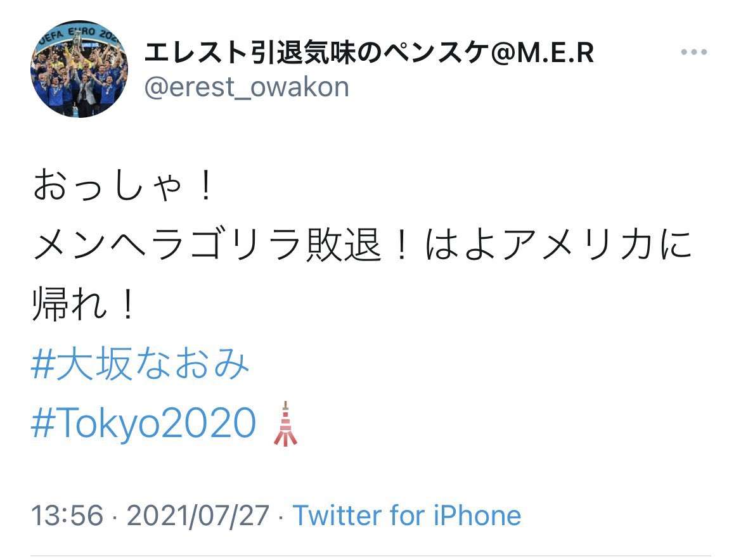Click the 13:56 timestamp
The image size is (741, 560).
(x=67, y=515)
